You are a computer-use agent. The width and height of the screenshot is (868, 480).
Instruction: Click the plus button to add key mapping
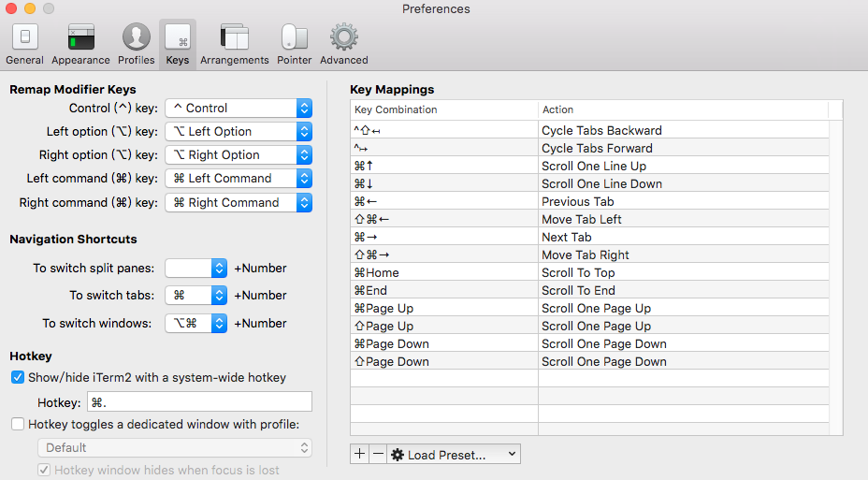coord(360,455)
